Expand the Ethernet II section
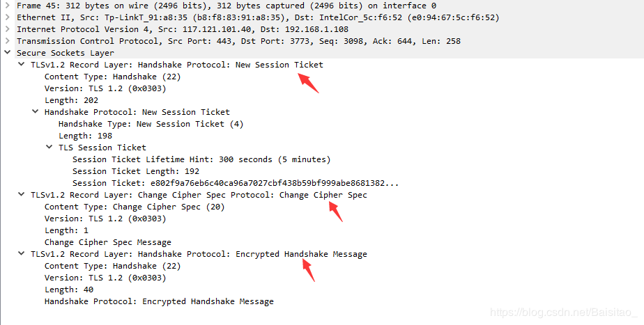Image resolution: width=644 pixels, height=325 pixels. point(7,17)
